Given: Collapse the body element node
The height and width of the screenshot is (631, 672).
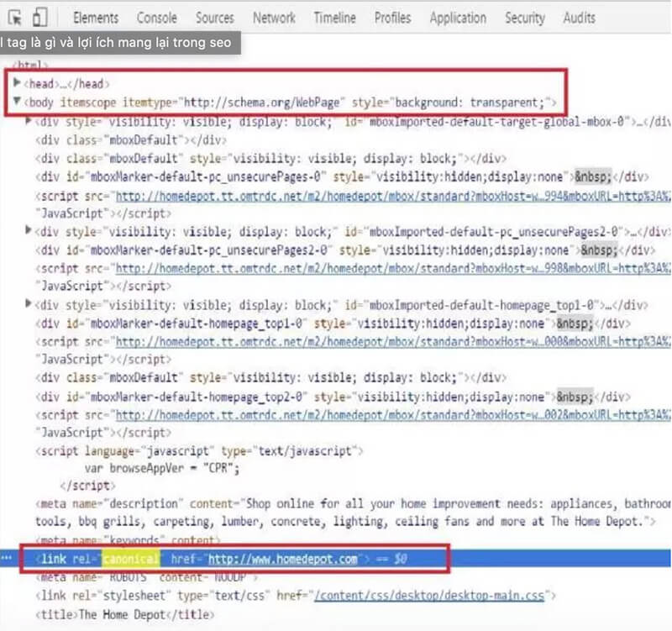Looking at the screenshot, I should click(x=18, y=103).
